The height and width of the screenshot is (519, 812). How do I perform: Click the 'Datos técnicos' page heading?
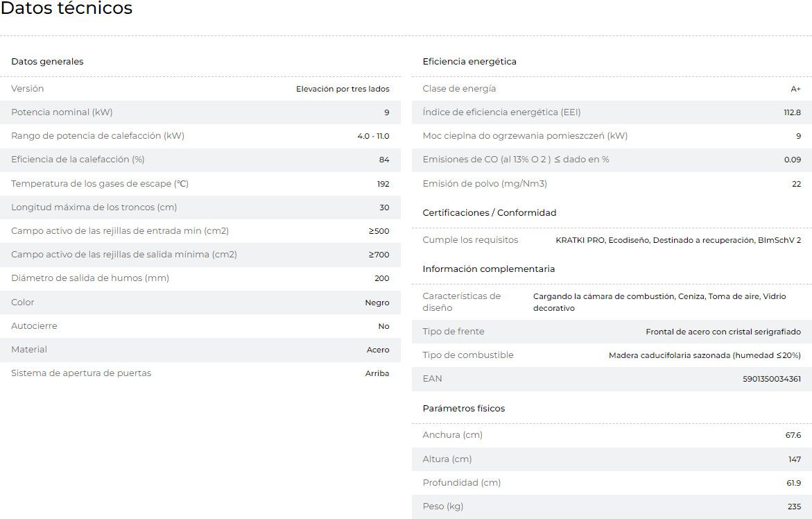(x=67, y=9)
